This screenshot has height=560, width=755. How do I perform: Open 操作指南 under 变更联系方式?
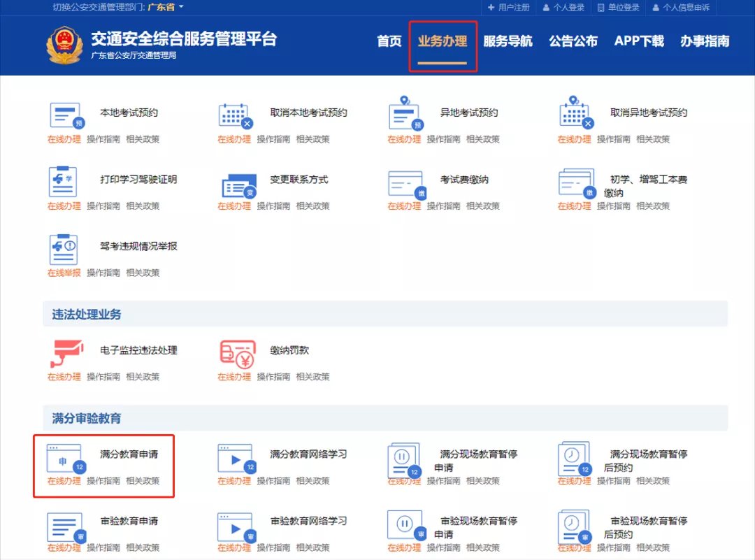[x=273, y=206]
